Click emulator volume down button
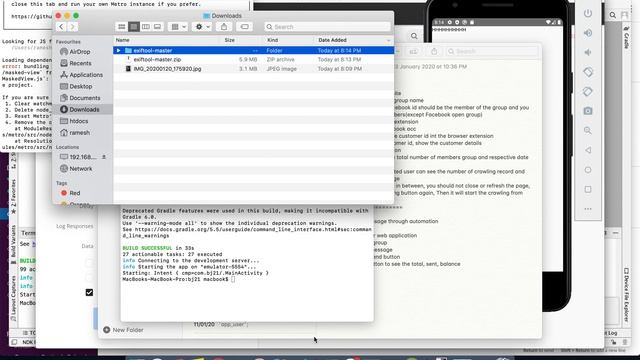 [588, 52]
